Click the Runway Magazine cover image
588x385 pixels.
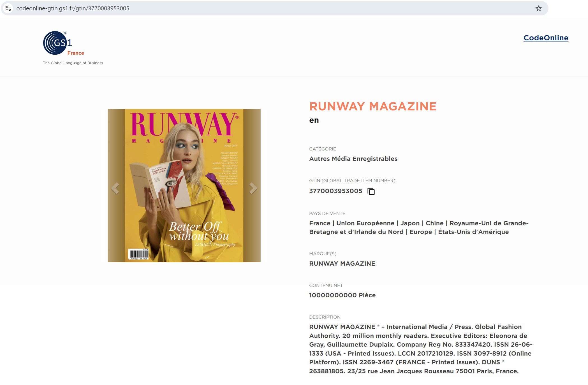coord(184,185)
